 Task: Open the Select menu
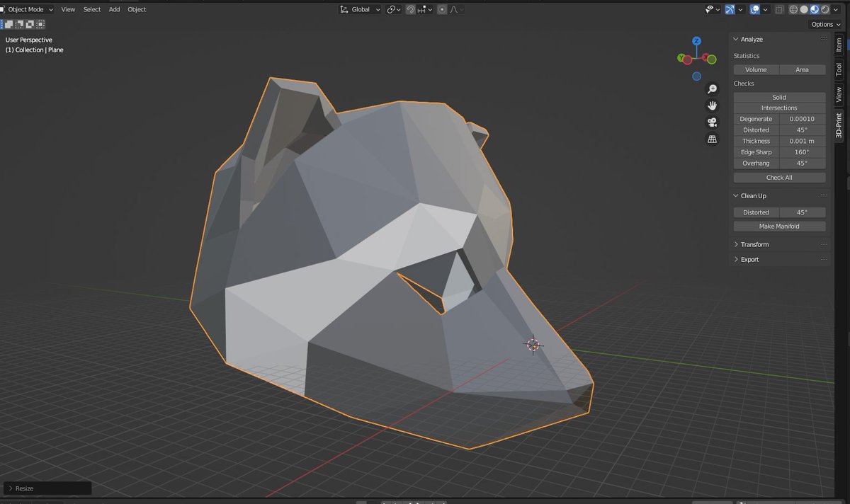pos(92,9)
